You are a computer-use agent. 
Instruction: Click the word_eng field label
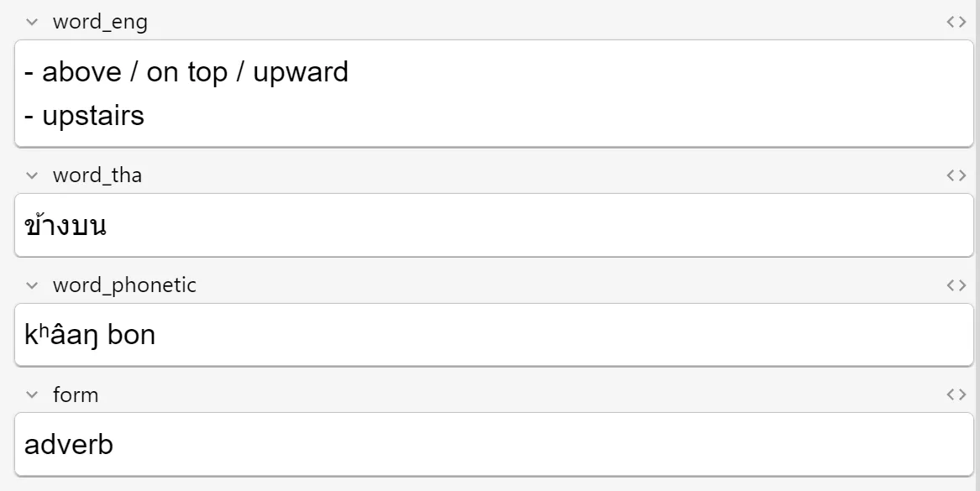[100, 23]
